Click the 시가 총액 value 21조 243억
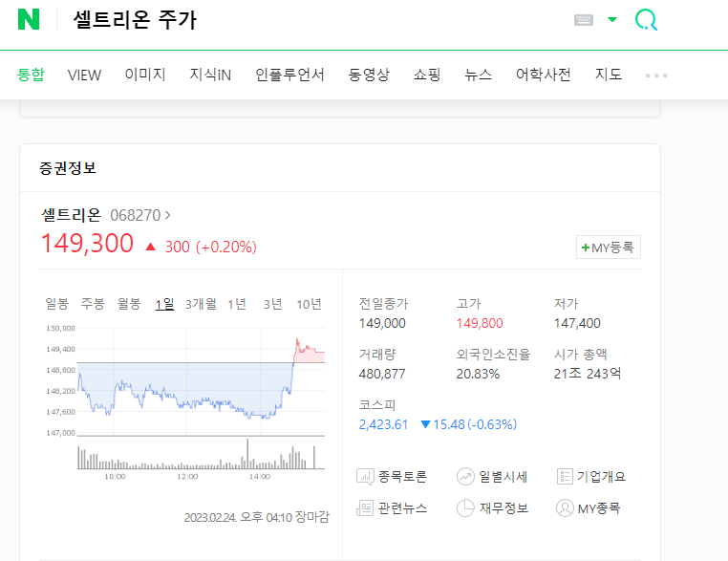The height and width of the screenshot is (561, 728). tap(588, 374)
